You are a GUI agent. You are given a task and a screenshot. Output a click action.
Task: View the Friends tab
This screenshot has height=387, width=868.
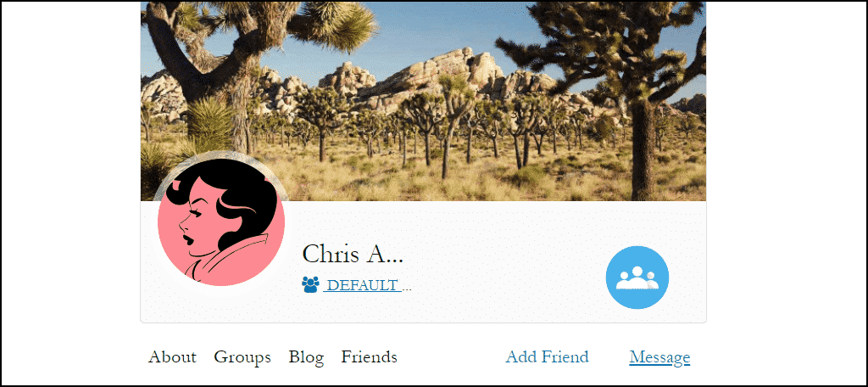[x=370, y=357]
